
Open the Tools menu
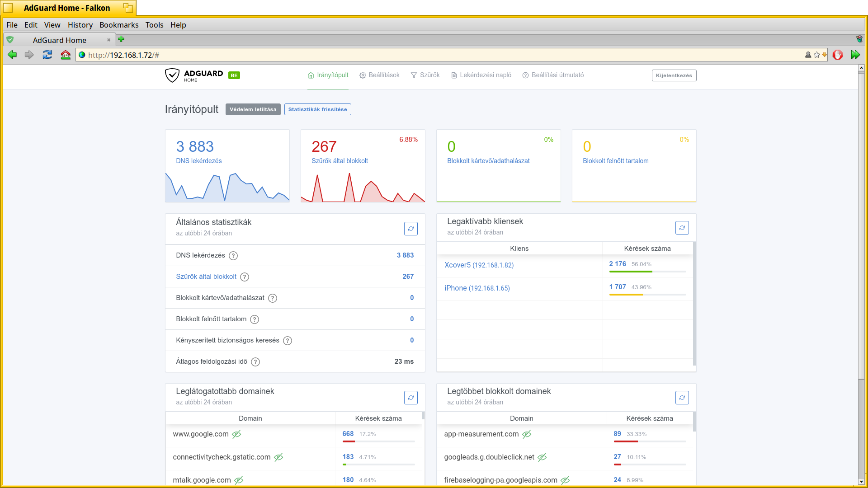pyautogui.click(x=154, y=25)
